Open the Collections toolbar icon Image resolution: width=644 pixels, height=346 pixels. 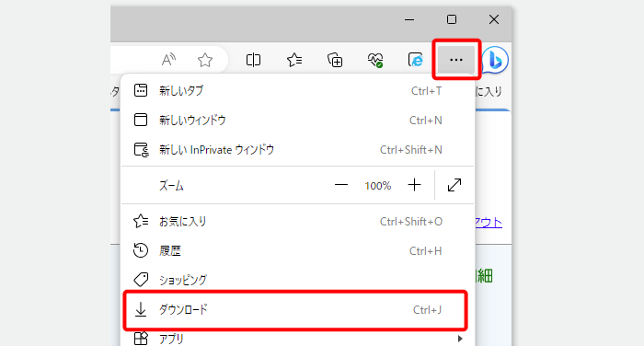[x=335, y=60]
